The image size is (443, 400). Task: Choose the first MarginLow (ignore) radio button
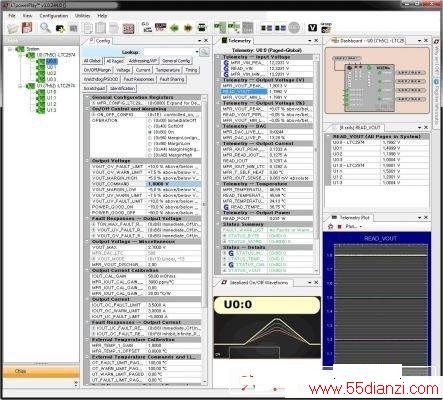pyautogui.click(x=150, y=138)
